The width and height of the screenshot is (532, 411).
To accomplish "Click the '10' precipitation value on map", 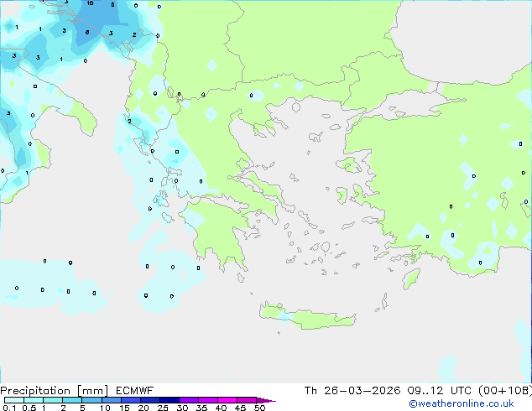I will (x=90, y=3).
